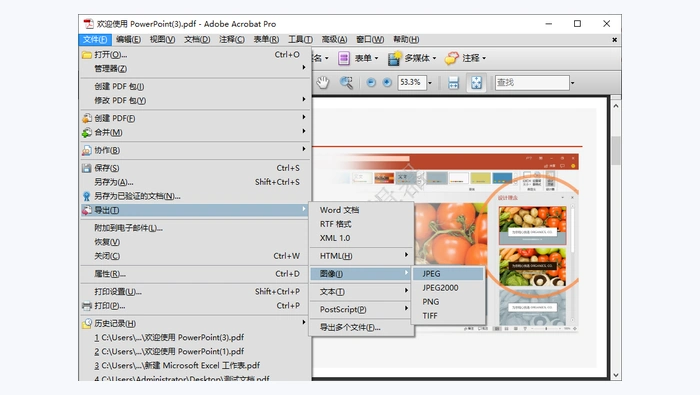The height and width of the screenshot is (395, 700).
Task: Click the Create PDF (创建 PDF) icon
Action: click(87, 118)
